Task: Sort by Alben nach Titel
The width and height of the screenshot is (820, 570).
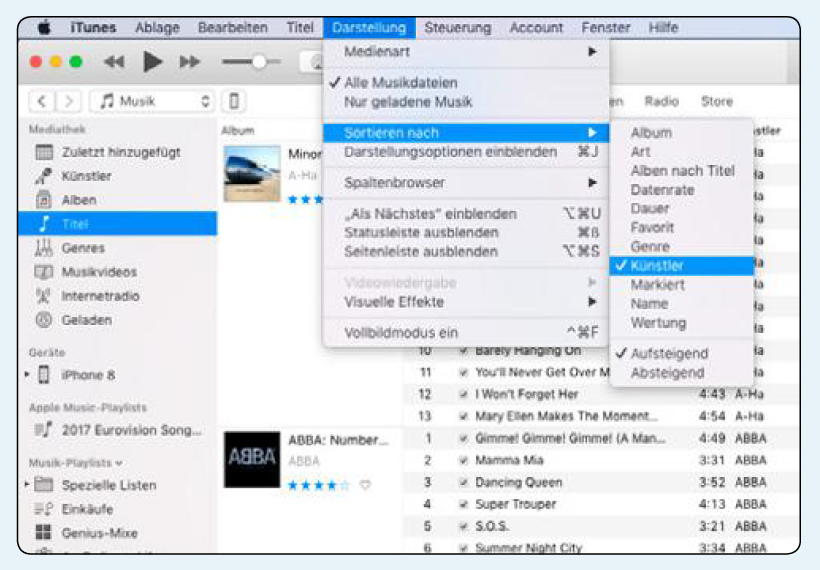Action: click(681, 171)
